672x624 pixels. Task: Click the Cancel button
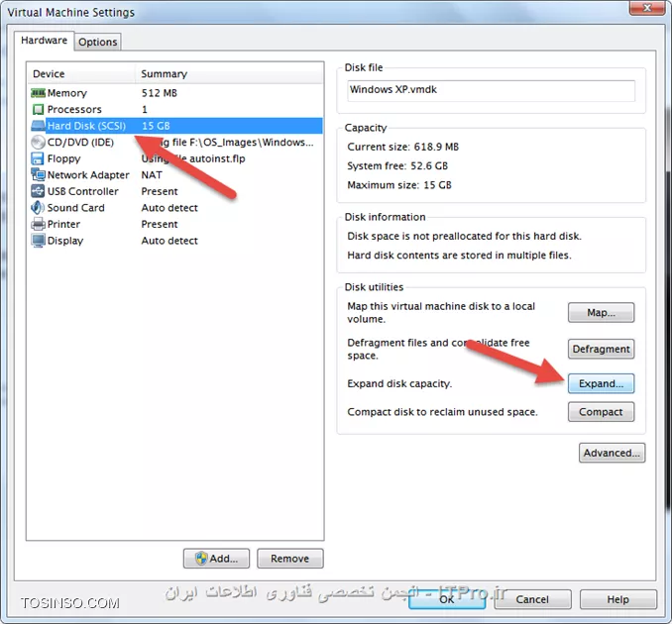532,599
